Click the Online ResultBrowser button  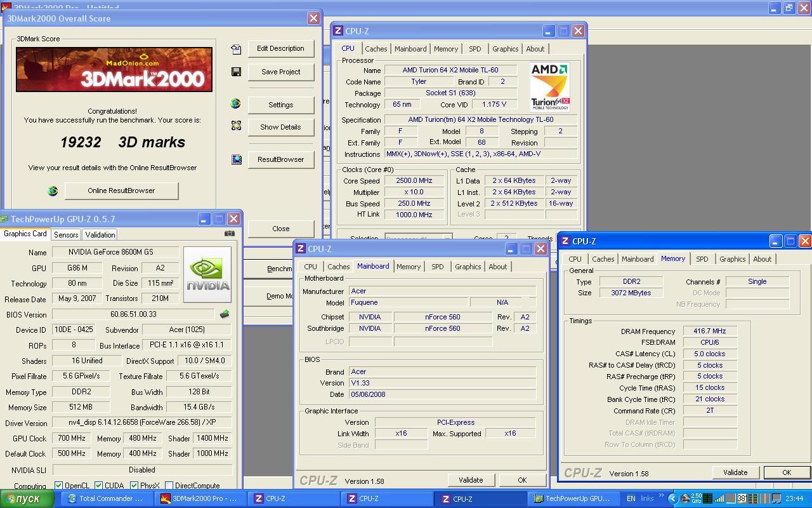point(121,190)
